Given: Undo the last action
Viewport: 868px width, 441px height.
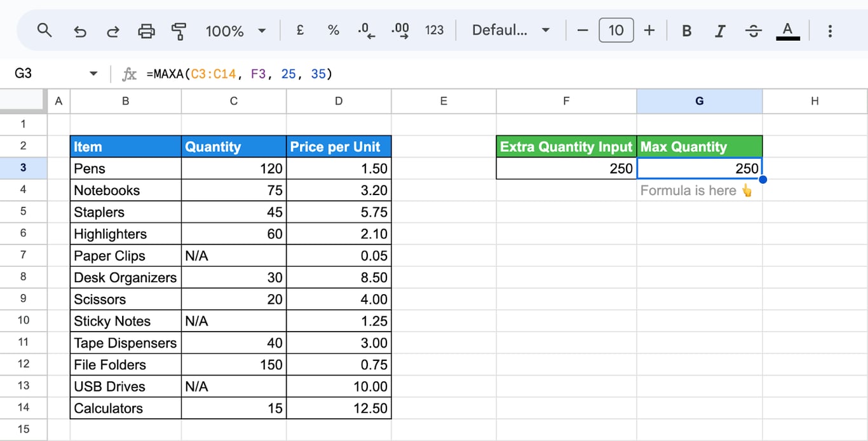Looking at the screenshot, I should (80, 31).
